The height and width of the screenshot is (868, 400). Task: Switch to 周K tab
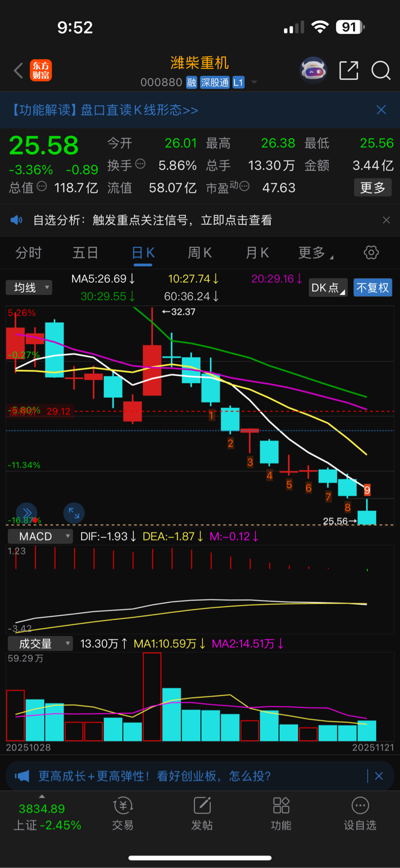point(199,253)
